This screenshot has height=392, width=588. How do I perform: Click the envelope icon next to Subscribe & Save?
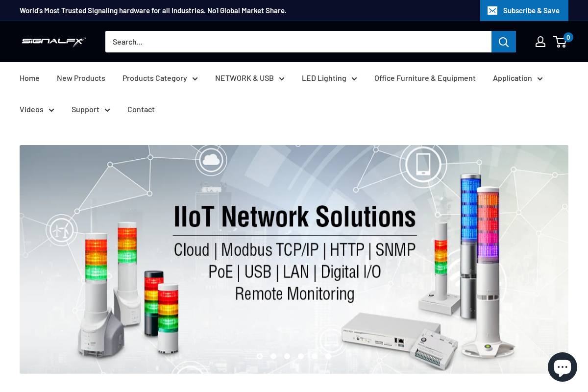pos(492,10)
